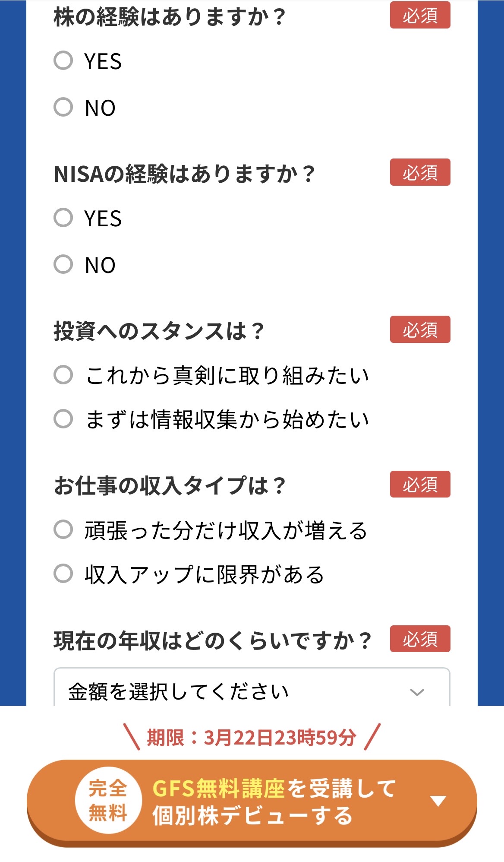This screenshot has width=504, height=862.
Task: Click 必須 badge beside income type question
Action: 420,485
